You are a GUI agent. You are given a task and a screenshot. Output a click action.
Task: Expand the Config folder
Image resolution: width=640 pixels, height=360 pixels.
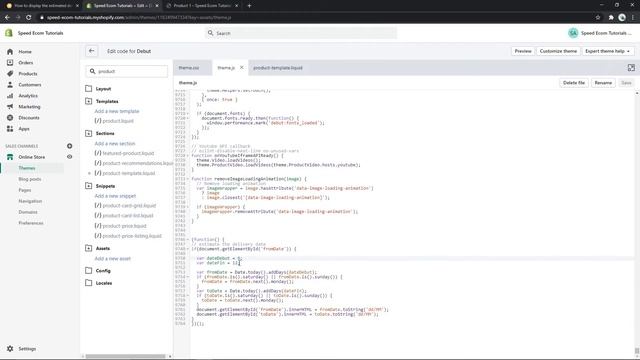click(x=89, y=271)
